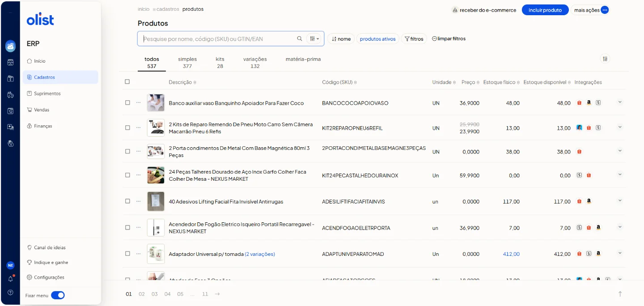Click the magnifier icon in search box
Image resolution: width=644 pixels, height=306 pixels.
coord(300,39)
